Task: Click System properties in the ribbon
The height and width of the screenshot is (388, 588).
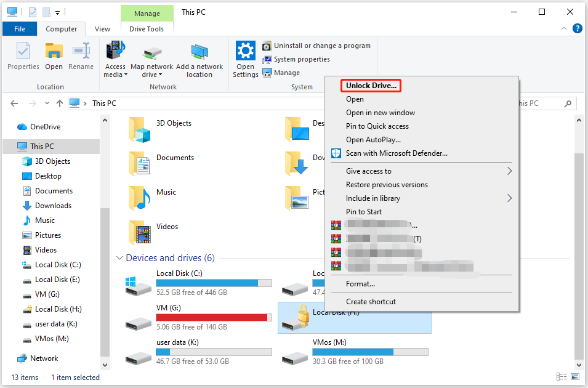Action: pyautogui.click(x=296, y=59)
